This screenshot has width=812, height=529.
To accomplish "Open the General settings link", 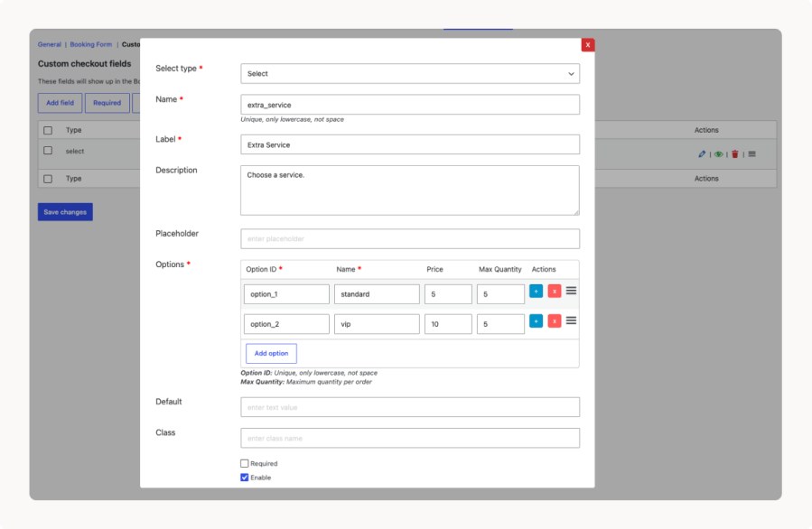I will (49, 44).
